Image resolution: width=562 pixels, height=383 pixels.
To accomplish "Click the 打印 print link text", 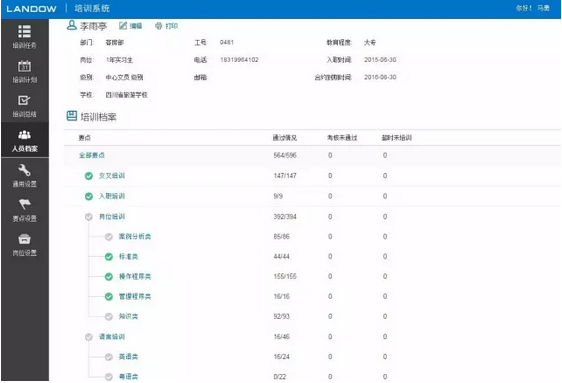I will 171,26.
